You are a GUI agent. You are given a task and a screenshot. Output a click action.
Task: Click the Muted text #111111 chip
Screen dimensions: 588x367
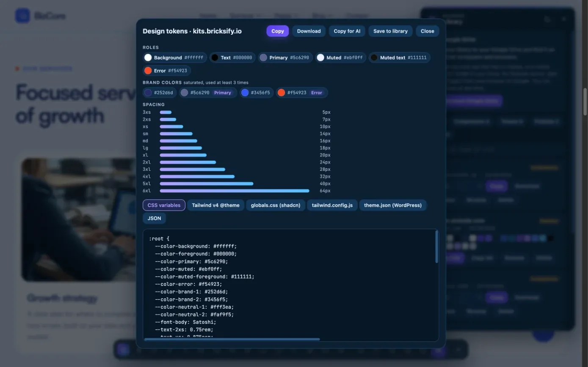point(399,58)
